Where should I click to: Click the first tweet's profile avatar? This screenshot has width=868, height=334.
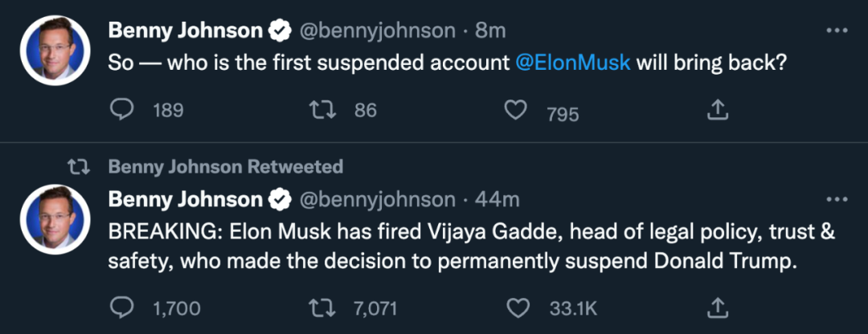[x=54, y=49]
